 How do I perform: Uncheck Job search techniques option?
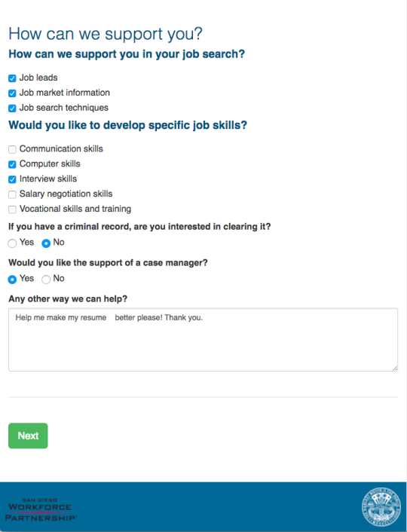pyautogui.click(x=12, y=109)
